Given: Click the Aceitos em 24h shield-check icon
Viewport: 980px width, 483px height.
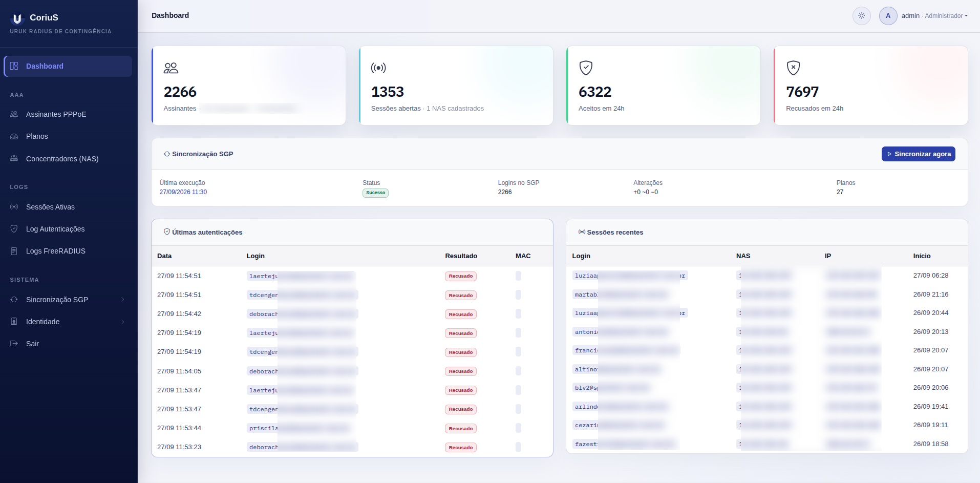Looking at the screenshot, I should pos(586,68).
